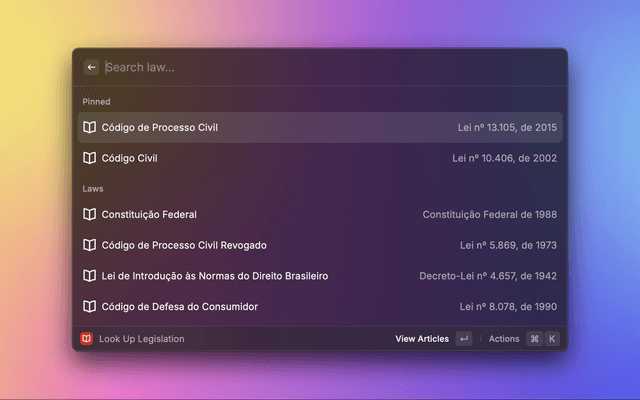Click Código de Defesa do Consumidor book icon
This screenshot has width=640, height=400.
(x=90, y=306)
